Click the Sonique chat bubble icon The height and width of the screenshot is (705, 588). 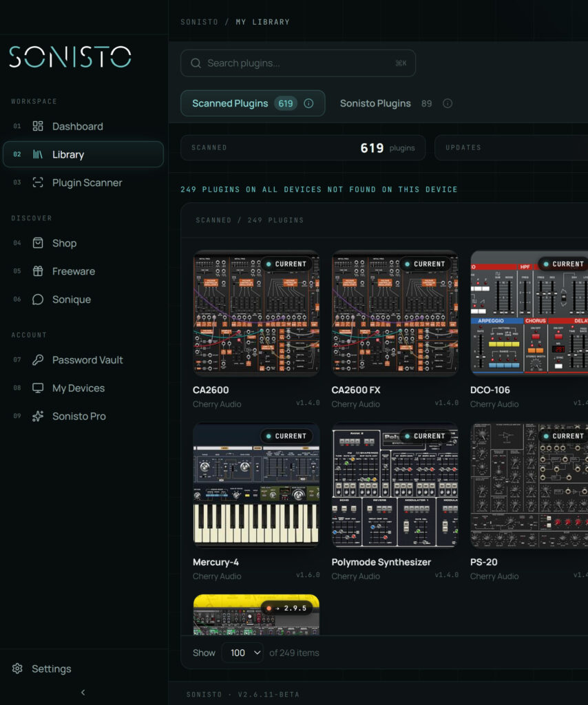point(38,299)
